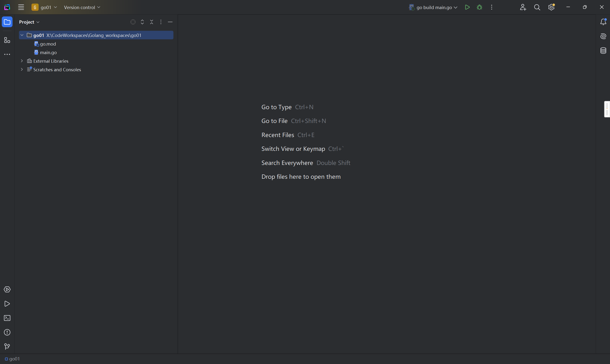Open the Notifications bell icon
Image resolution: width=610 pixels, height=364 pixels.
point(603,22)
